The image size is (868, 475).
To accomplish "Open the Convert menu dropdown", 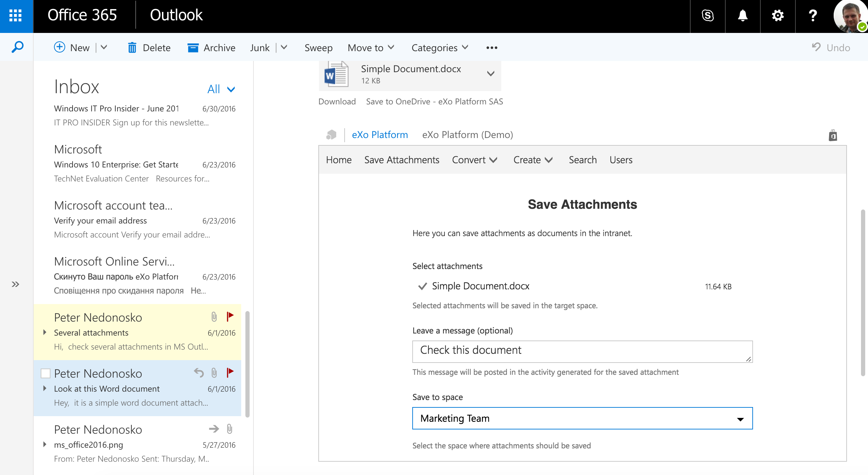I will 475,160.
